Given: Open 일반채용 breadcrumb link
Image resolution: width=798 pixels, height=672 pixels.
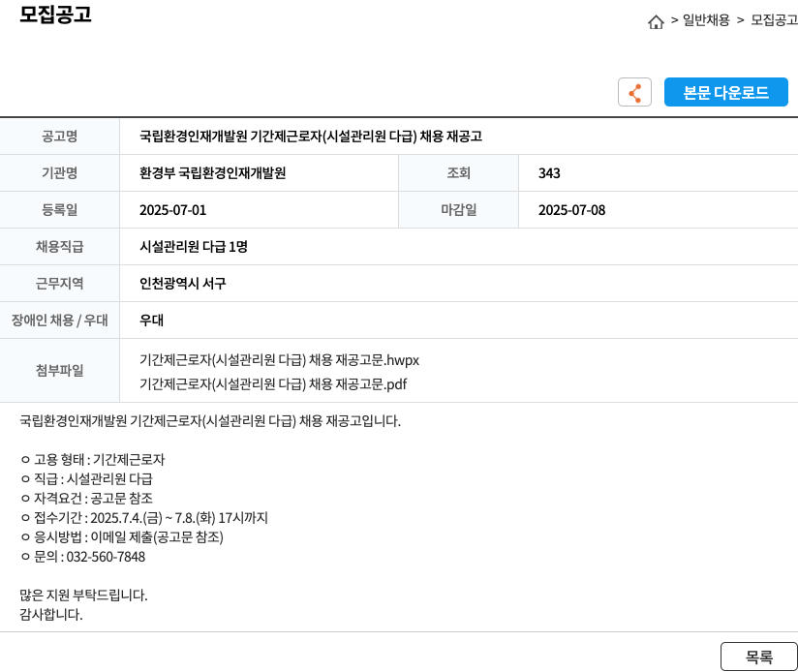Looking at the screenshot, I should 706,20.
